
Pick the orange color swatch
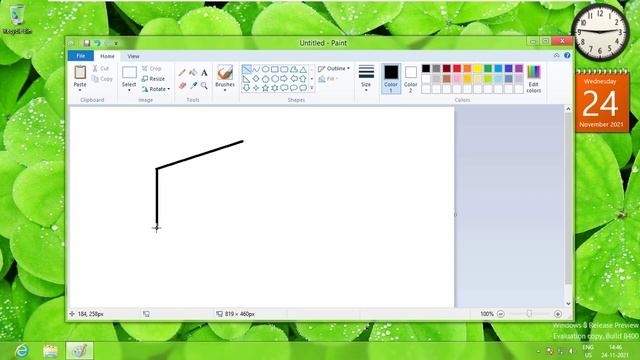click(467, 68)
